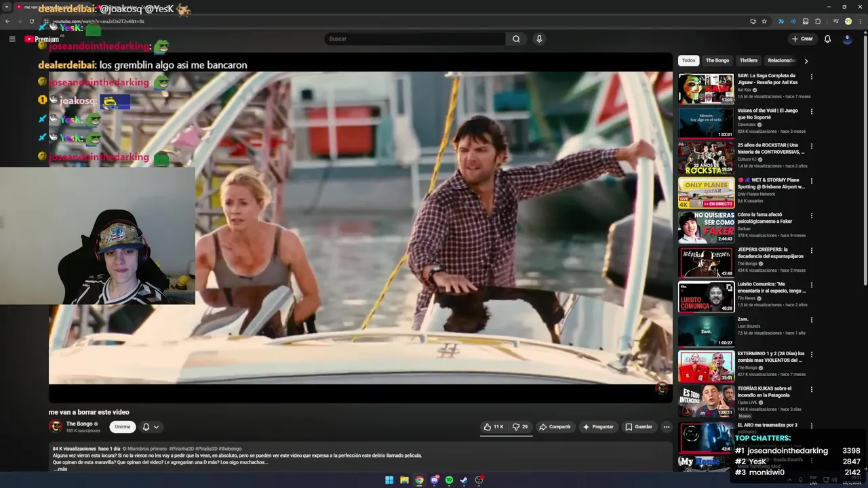868x488 pixels.
Task: Open options for Luisito Comunica video
Action: [811, 285]
